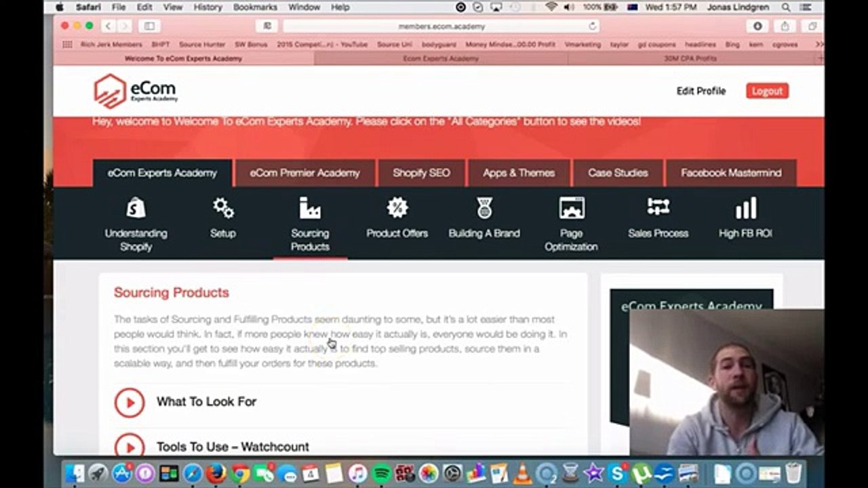Select the Sourcing Products factory icon

pyautogui.click(x=310, y=207)
